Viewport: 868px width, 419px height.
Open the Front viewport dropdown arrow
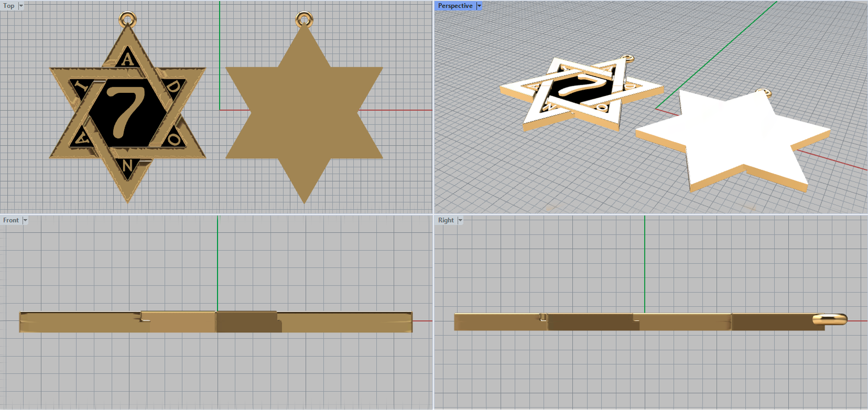(25, 220)
